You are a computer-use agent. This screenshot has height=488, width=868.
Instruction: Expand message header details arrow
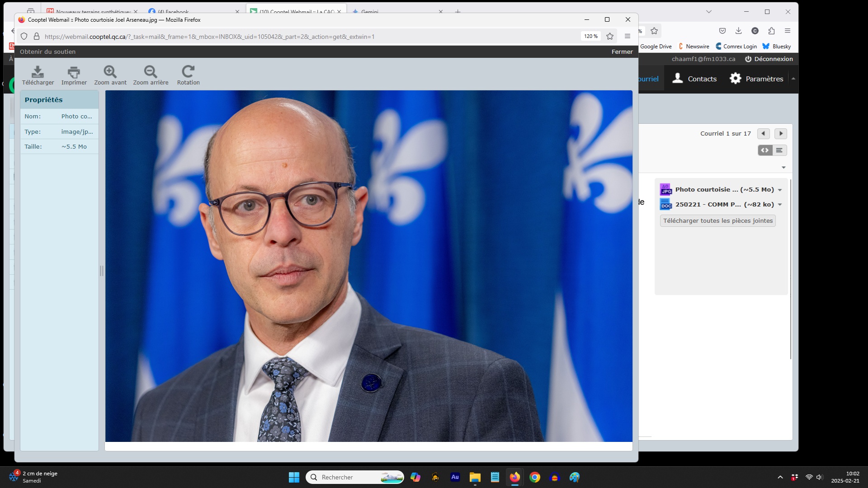783,168
